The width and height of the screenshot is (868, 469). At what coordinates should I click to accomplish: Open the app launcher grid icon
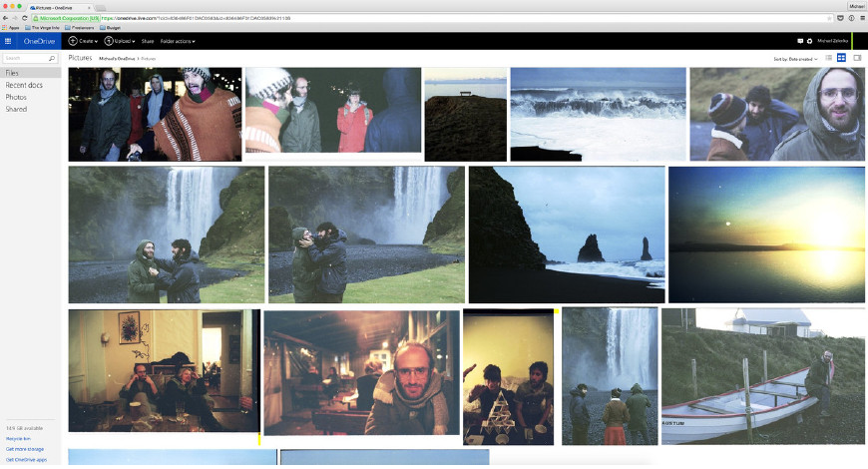click(8, 41)
